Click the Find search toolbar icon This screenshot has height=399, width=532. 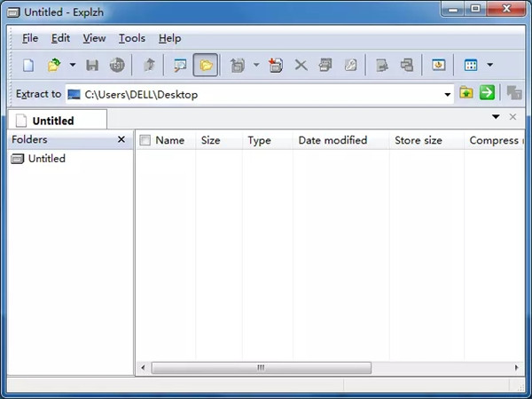click(x=180, y=65)
